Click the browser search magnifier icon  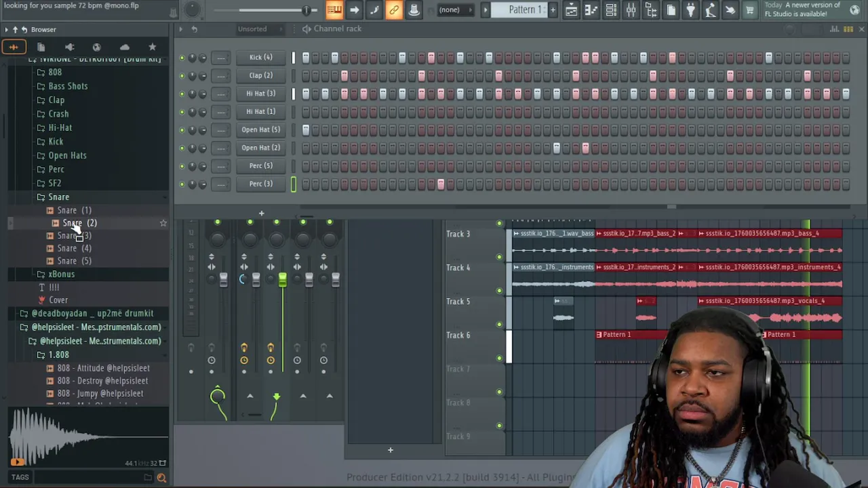(161, 478)
